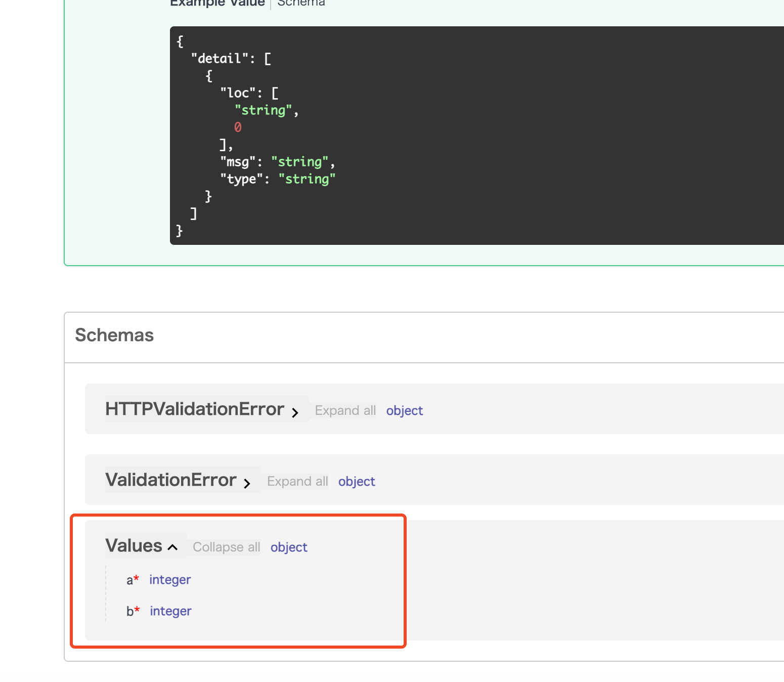Screen dimensions: 784x682
Task: Collapse the Schemas section header
Action: 114,335
